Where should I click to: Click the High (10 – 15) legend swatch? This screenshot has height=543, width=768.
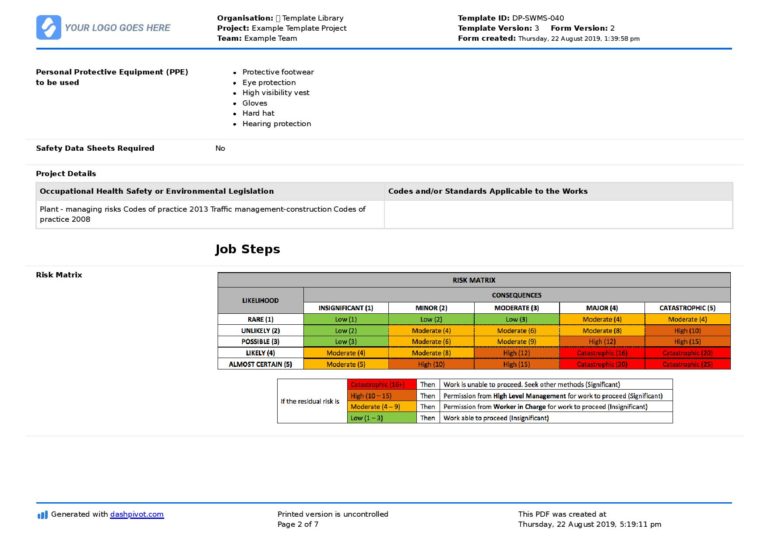click(382, 396)
